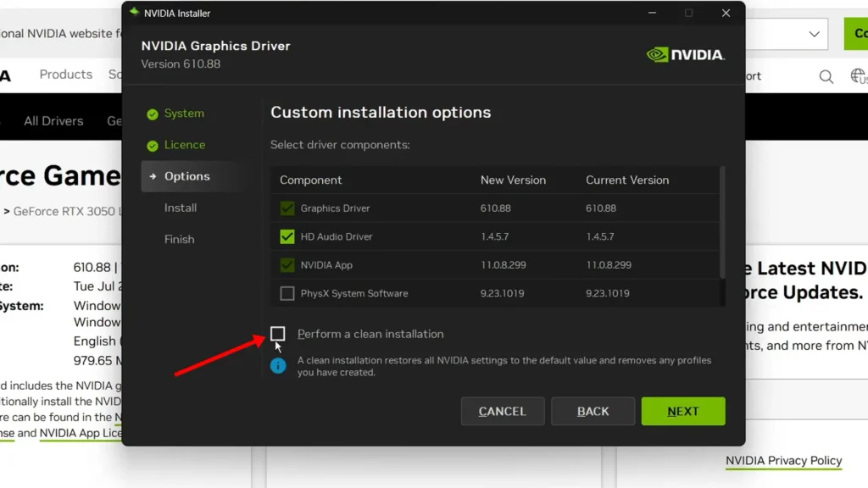This screenshot has height=488, width=868.
Task: Select the Options step in sidebar
Action: pos(192,176)
